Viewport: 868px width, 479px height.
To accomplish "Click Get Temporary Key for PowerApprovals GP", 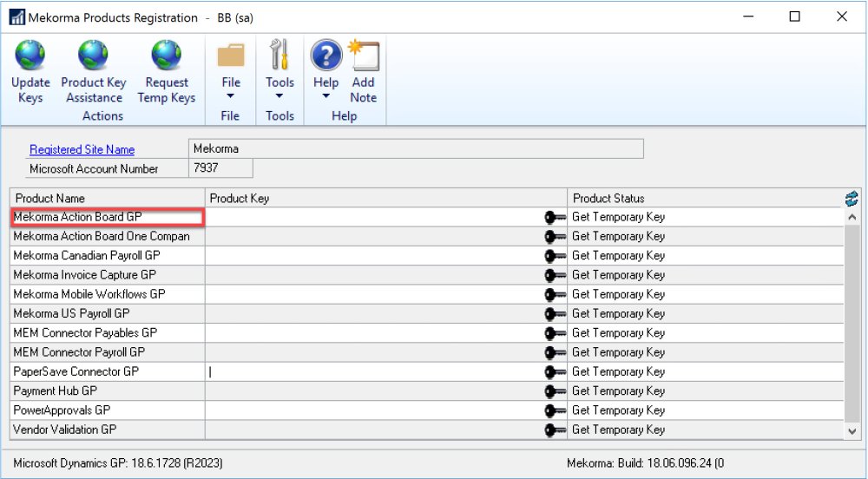I will [x=618, y=410].
